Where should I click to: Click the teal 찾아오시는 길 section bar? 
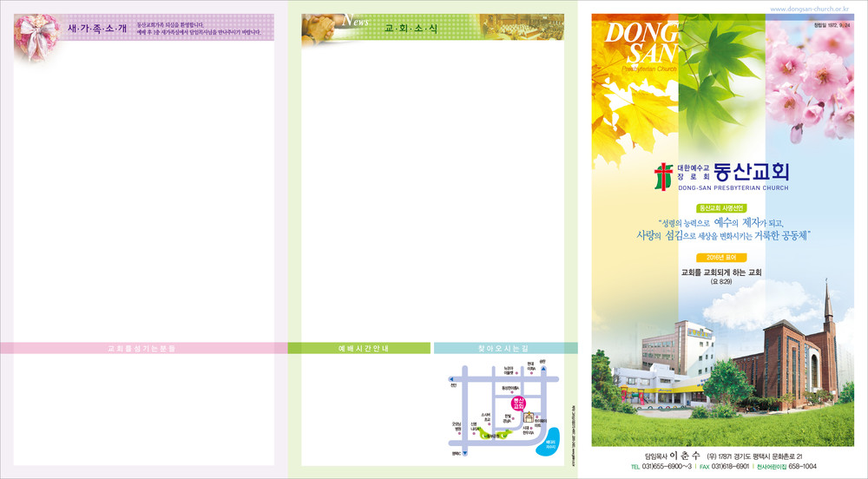504,348
